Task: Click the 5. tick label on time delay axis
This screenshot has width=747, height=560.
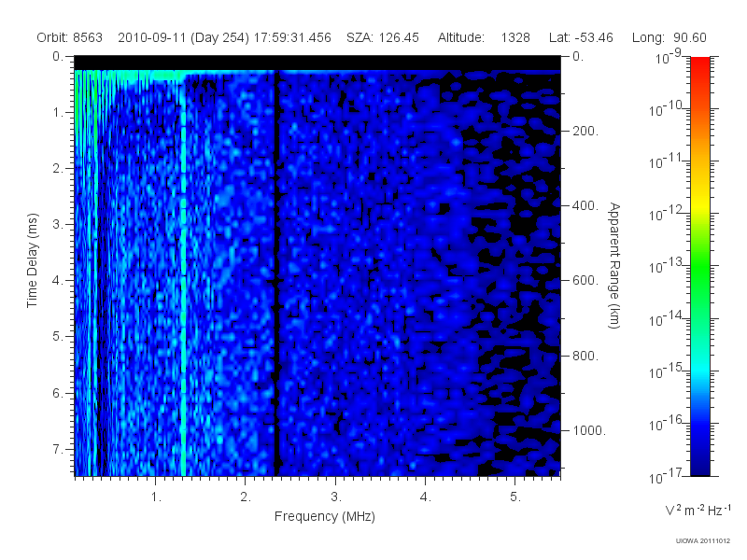Action: pyautogui.click(x=58, y=336)
